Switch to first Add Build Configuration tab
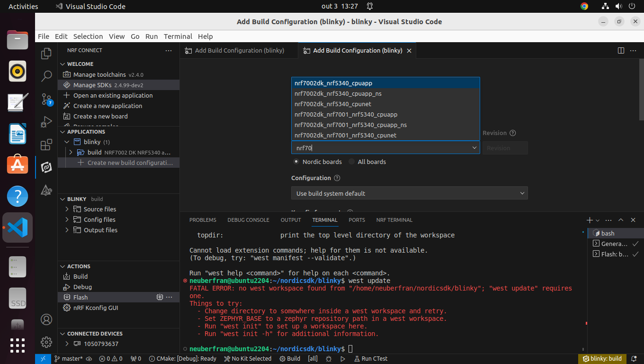 (x=239, y=50)
